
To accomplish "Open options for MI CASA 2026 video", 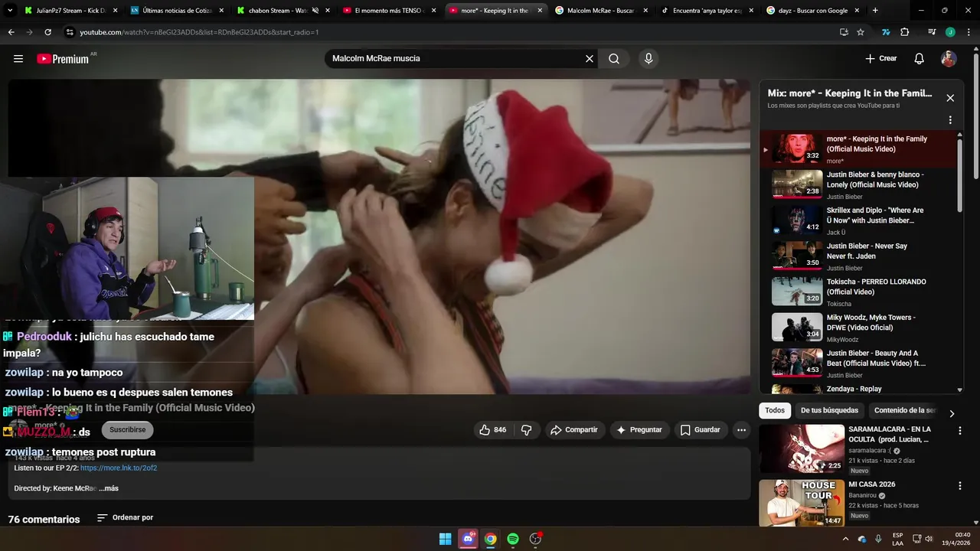I will [959, 486].
